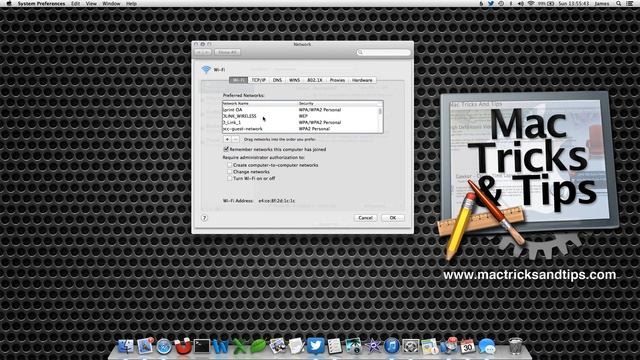Image resolution: width=640 pixels, height=360 pixels.
Task: Click the Spotlight magnifier in the menu bar
Action: coord(619,3)
